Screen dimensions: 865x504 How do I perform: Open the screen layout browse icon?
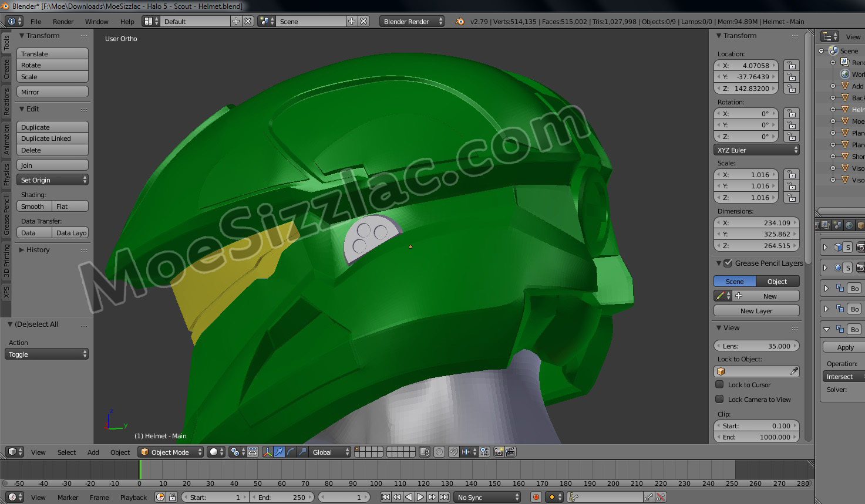151,21
